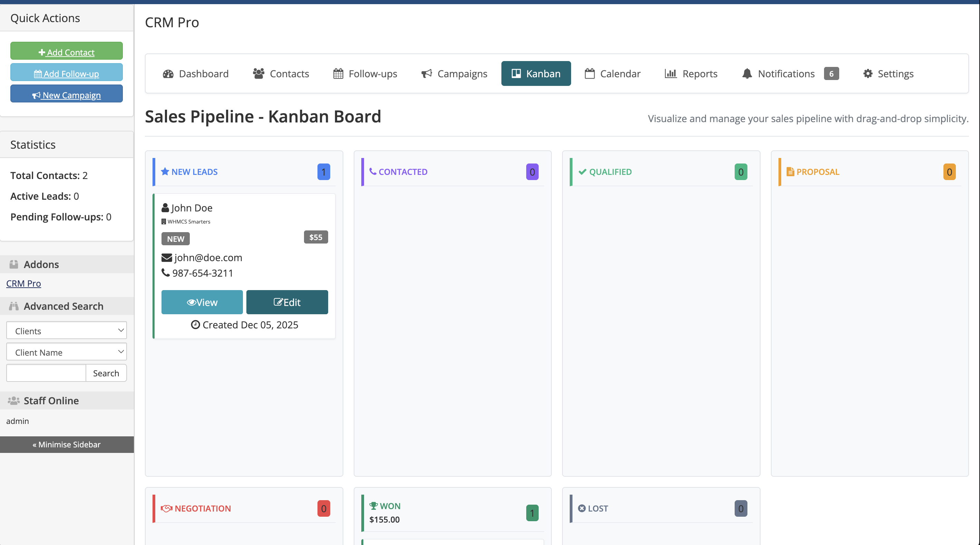This screenshot has height=545, width=980.
Task: Click the email icon on John Doe's card
Action: click(x=166, y=257)
